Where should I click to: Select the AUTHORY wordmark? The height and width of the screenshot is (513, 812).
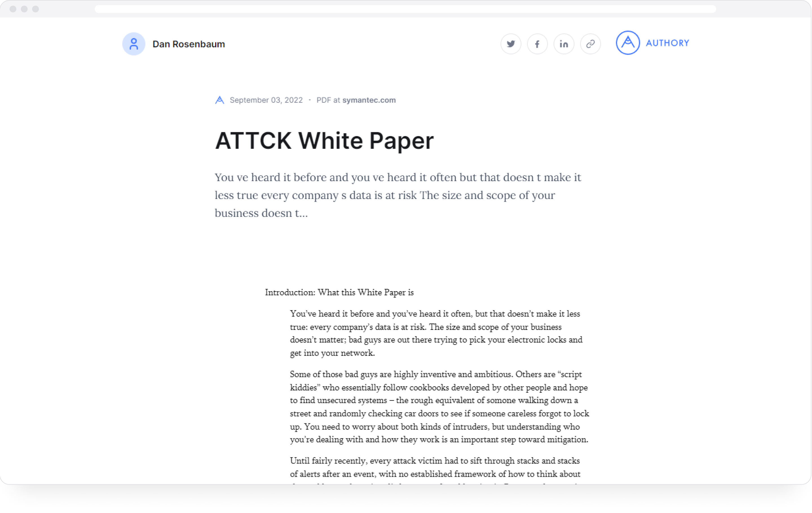coord(668,43)
